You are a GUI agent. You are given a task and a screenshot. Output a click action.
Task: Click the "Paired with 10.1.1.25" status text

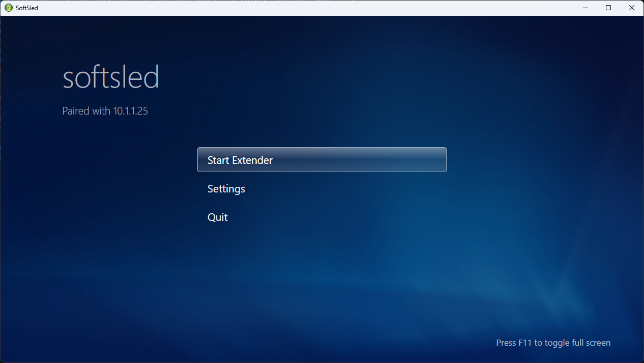click(x=105, y=110)
